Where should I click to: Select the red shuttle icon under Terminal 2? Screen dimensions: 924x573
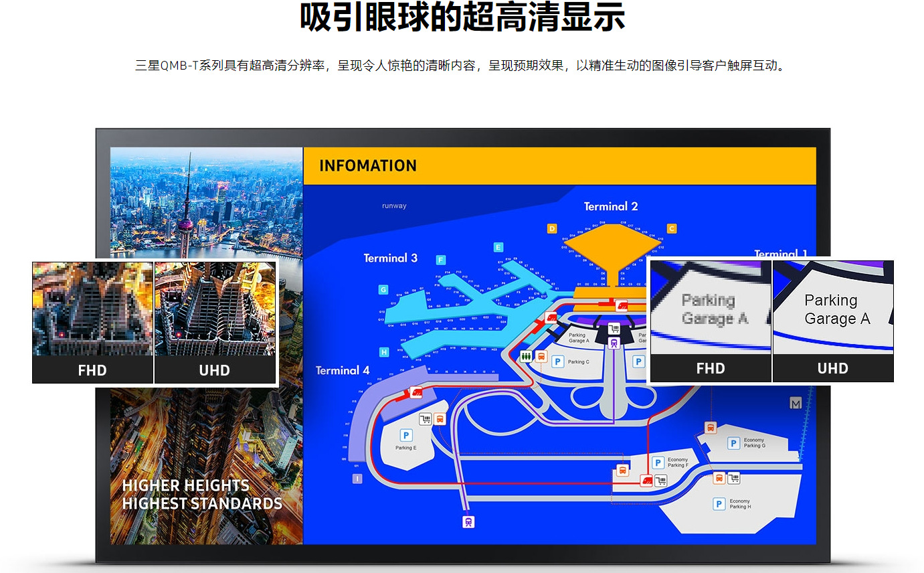pyautogui.click(x=622, y=306)
